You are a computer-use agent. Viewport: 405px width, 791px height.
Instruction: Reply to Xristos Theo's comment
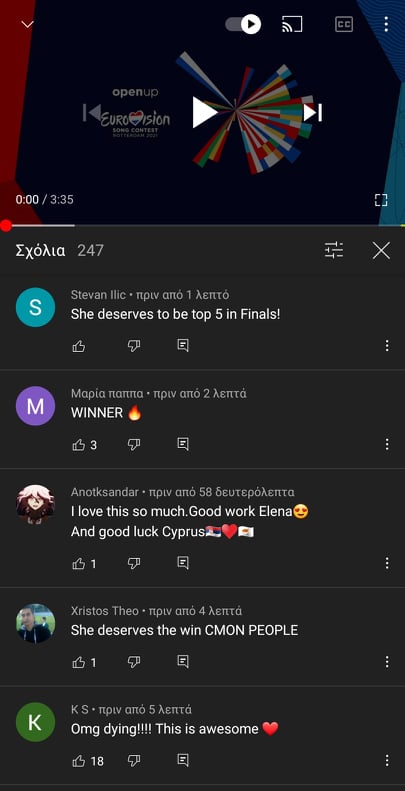click(183, 661)
